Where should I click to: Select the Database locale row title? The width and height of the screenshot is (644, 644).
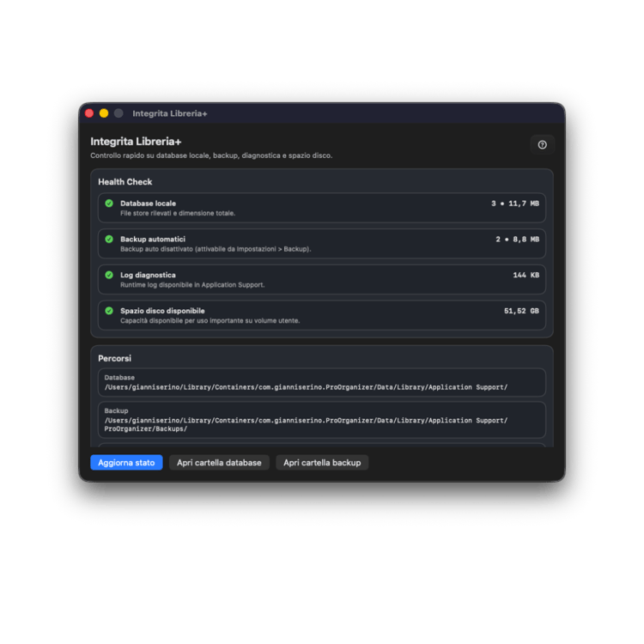(x=148, y=204)
